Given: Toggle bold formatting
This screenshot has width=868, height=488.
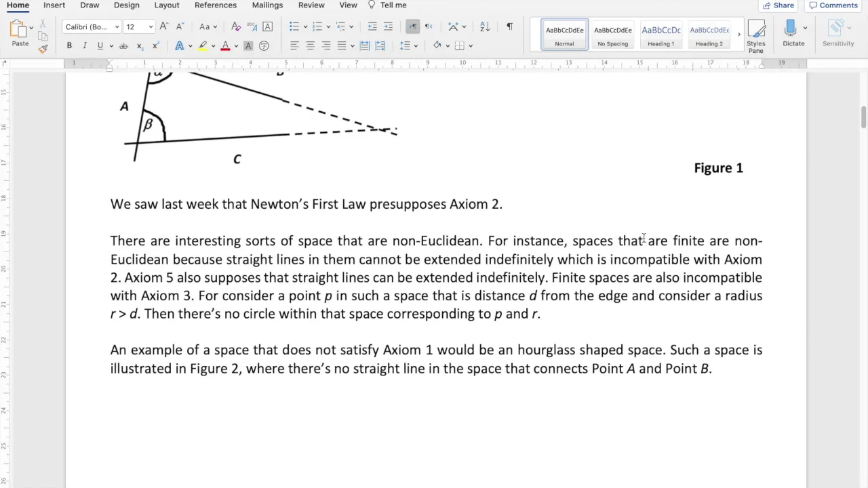Looking at the screenshot, I should pos(69,45).
